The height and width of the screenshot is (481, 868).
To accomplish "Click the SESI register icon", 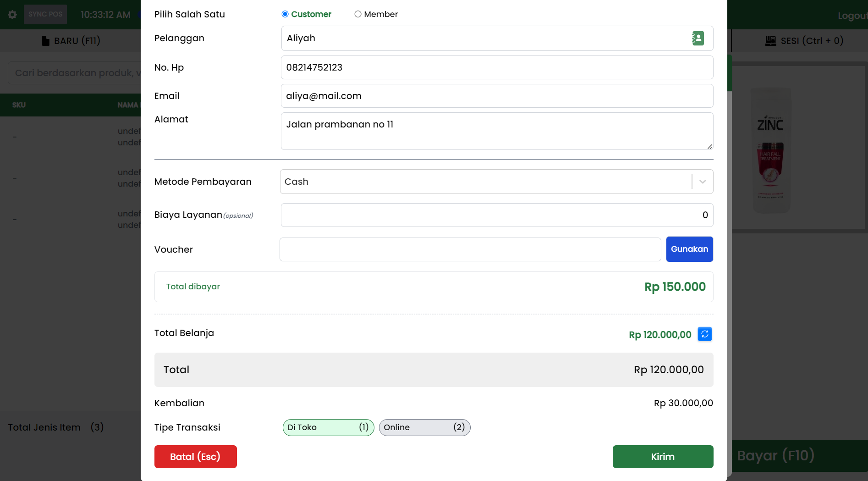I will 770,41.
